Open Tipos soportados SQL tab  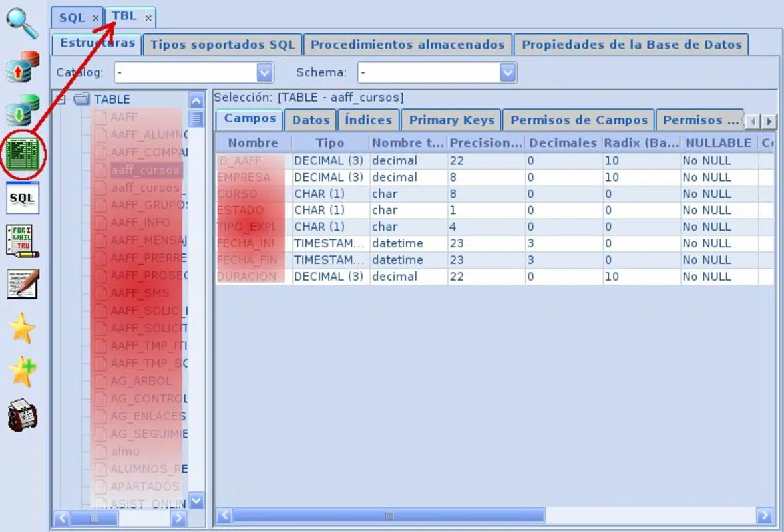pyautogui.click(x=222, y=45)
